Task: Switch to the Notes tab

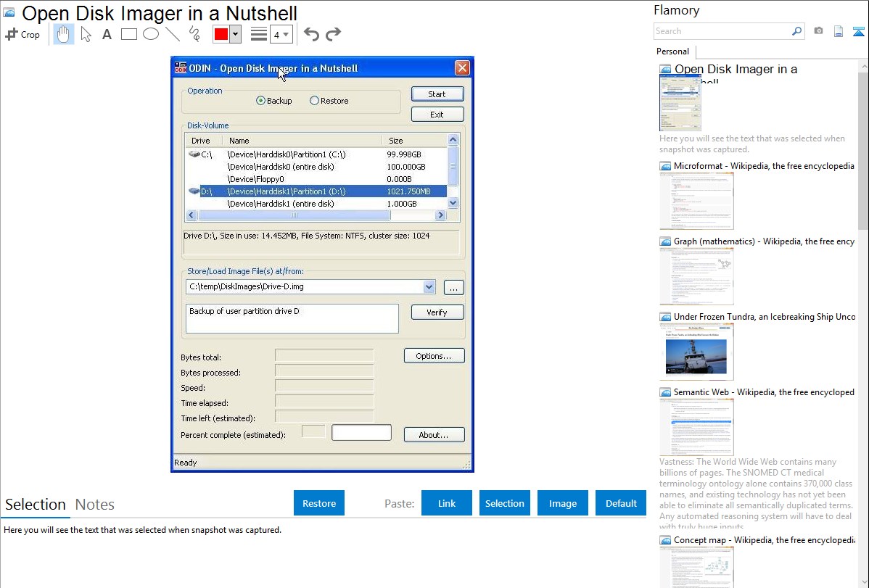Action: (x=95, y=505)
